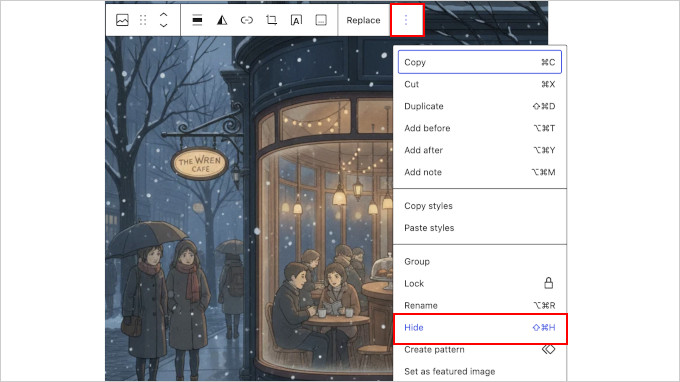Choose Cut from the menu
680x382 pixels.
(480, 84)
